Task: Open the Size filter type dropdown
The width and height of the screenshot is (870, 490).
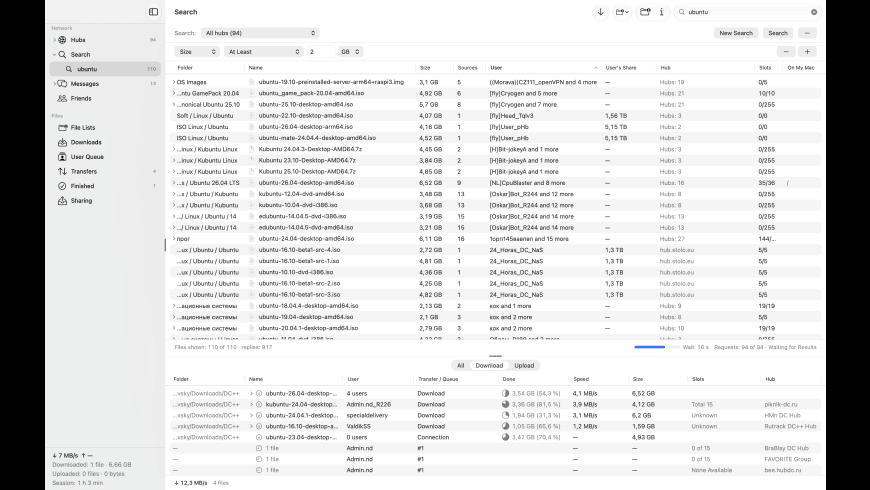Action: [x=197, y=52]
